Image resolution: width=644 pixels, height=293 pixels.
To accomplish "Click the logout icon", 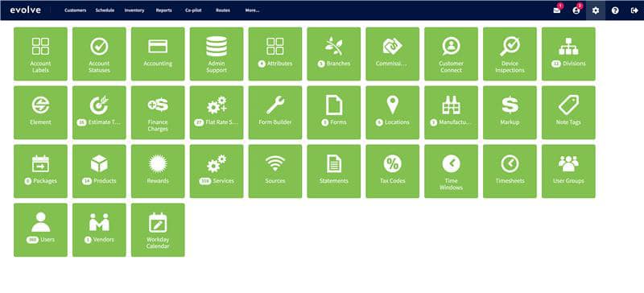I will click(634, 10).
